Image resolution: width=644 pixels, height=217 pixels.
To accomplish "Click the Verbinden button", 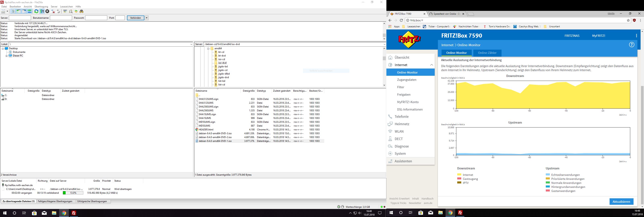I will pyautogui.click(x=135, y=18).
